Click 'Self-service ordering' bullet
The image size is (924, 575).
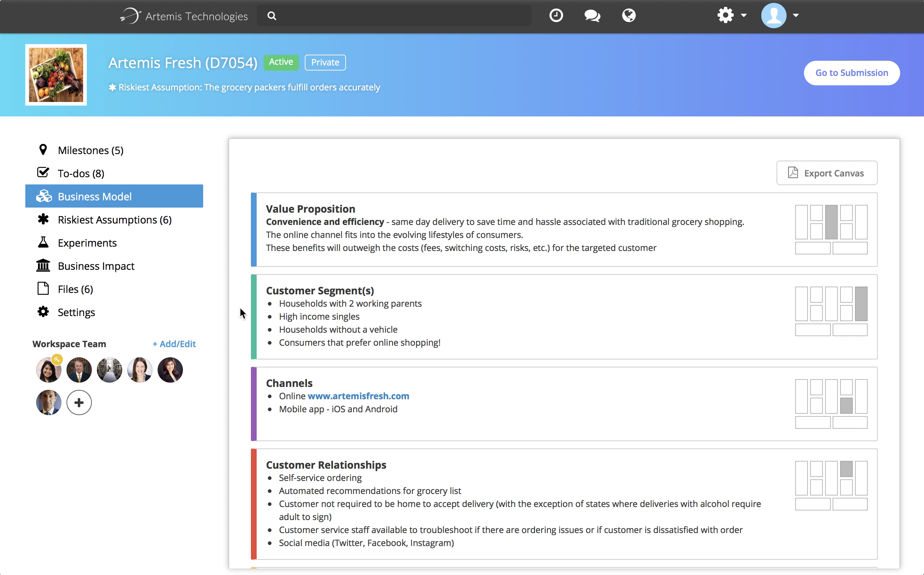320,478
